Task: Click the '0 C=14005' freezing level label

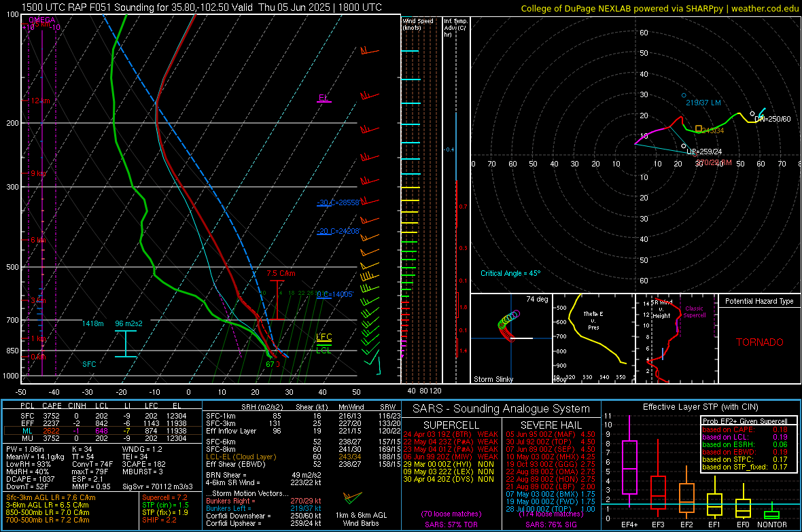Action: (x=335, y=295)
